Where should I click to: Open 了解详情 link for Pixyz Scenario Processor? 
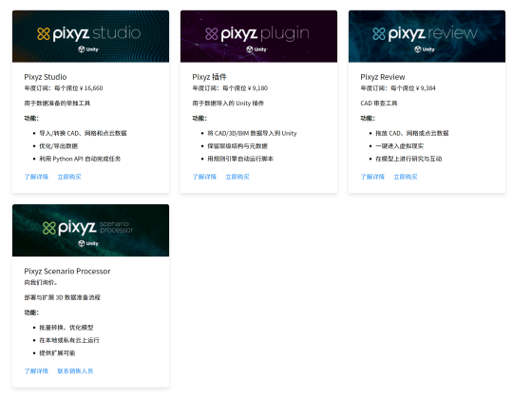[x=36, y=371]
